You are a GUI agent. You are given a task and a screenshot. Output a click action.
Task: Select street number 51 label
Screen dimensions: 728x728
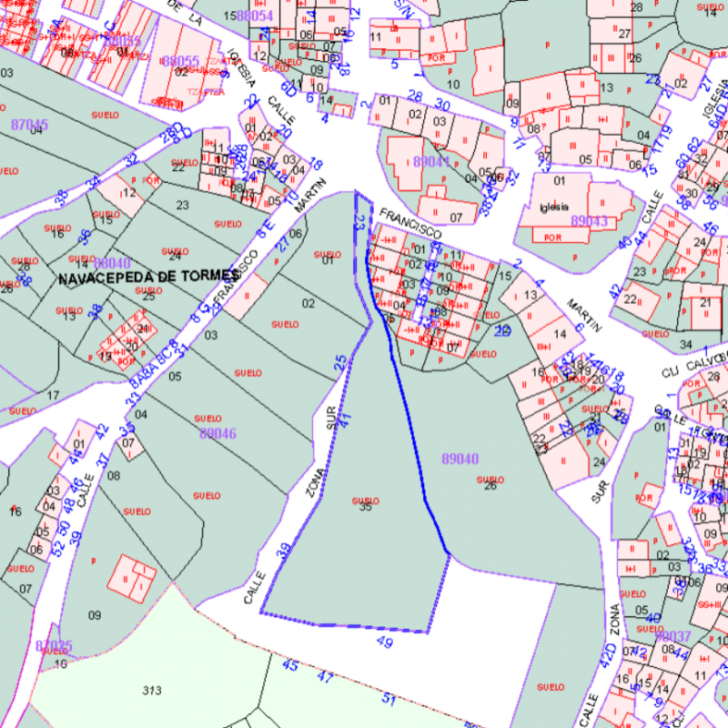point(389,699)
